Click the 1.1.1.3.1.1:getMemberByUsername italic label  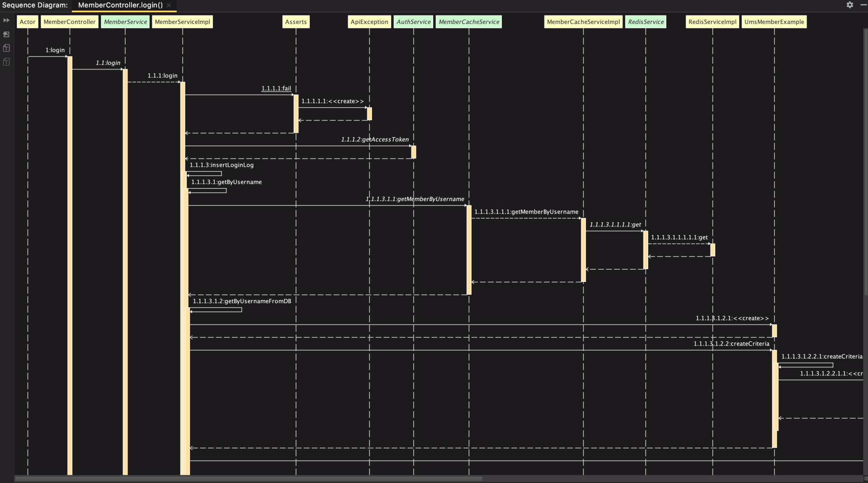[x=415, y=199]
